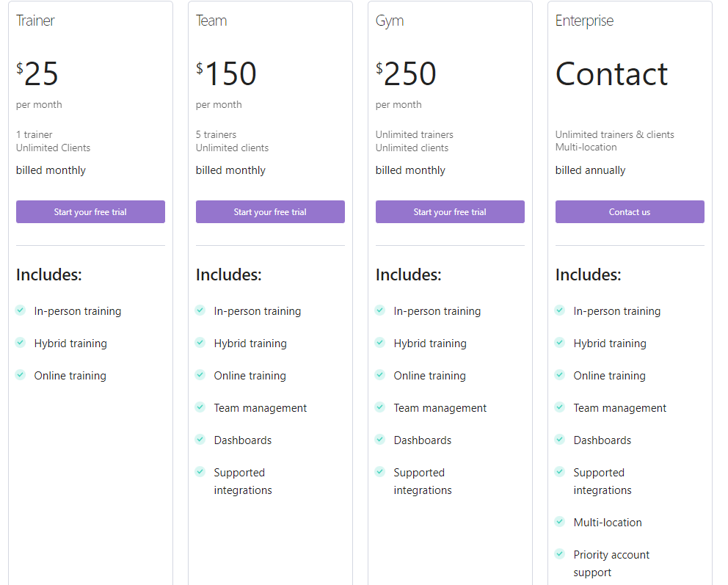Click the Contact us button under Enterprise
This screenshot has height=585, width=728.
[630, 211]
